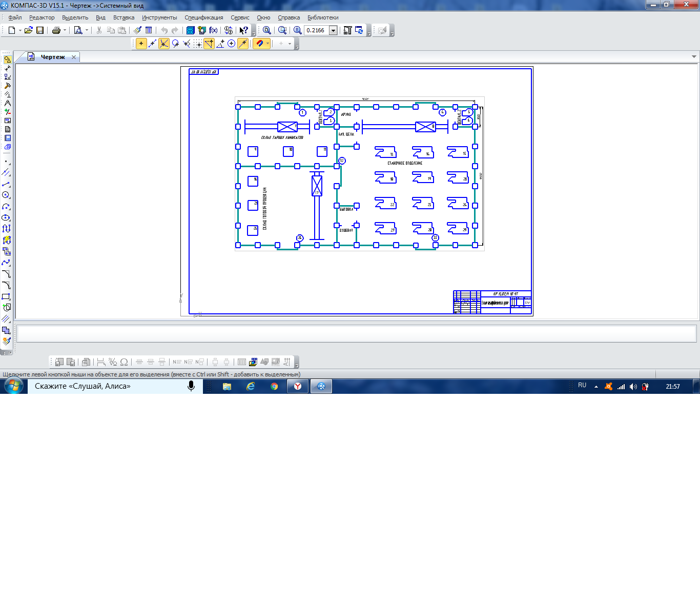Toggle the magnet snapping button

tap(259, 44)
